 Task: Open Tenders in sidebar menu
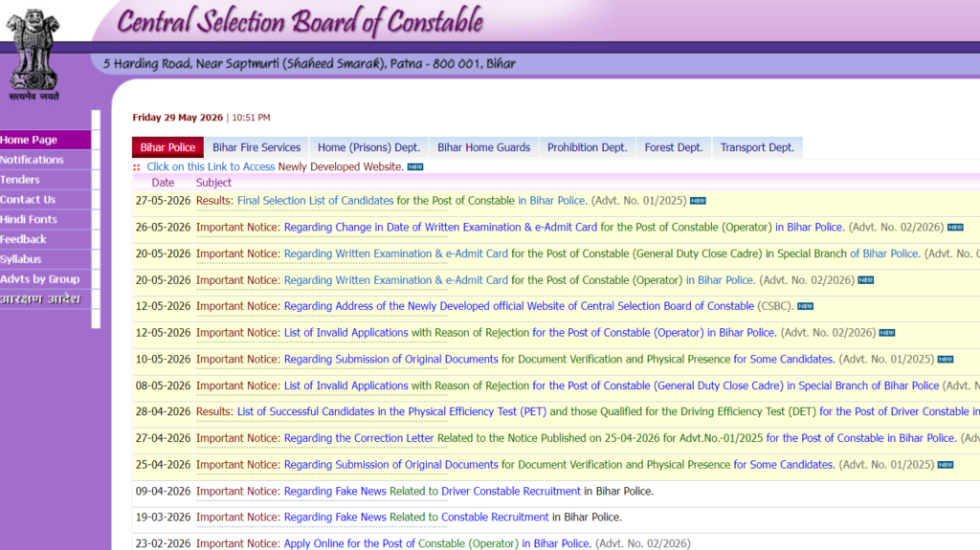[46, 180]
